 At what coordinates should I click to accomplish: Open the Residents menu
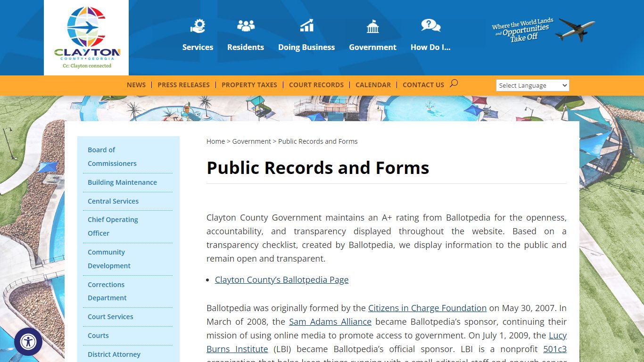click(x=246, y=47)
